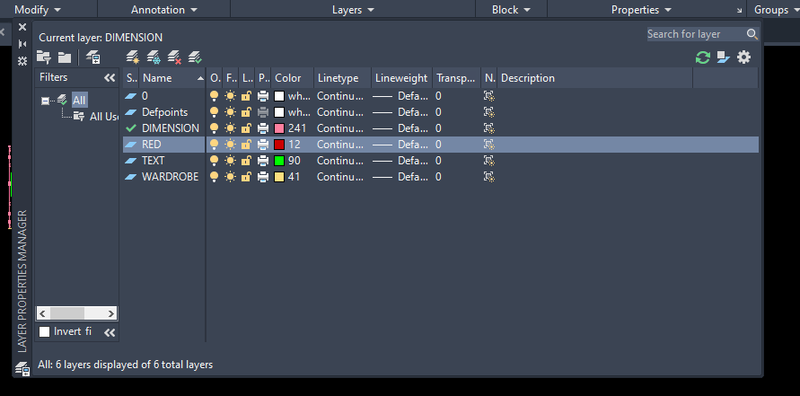Collapse the All filter tree node
800x396 pixels.
45,101
